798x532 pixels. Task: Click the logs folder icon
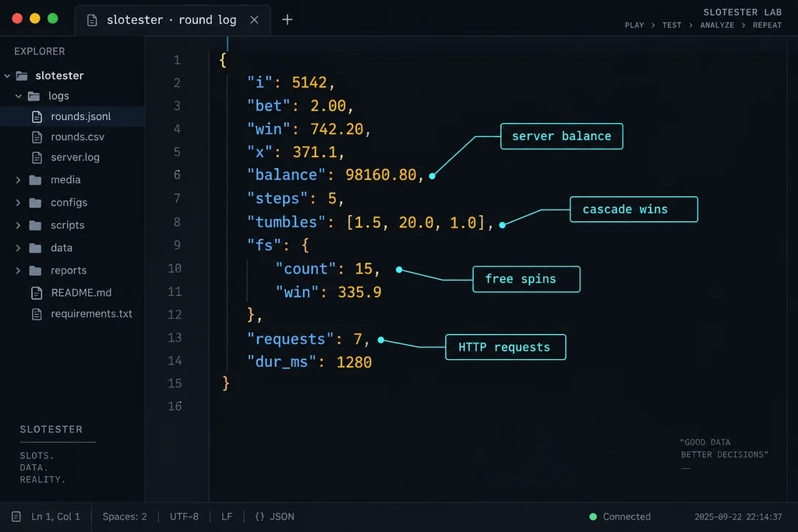coord(34,96)
